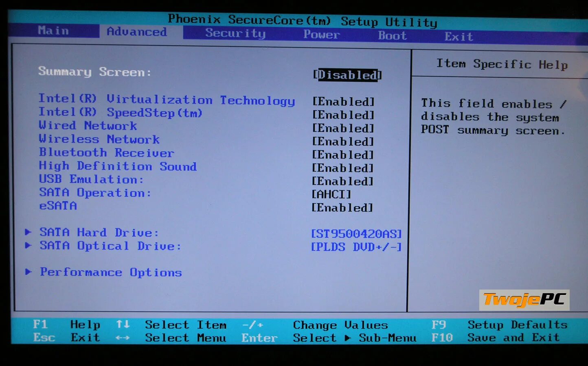Open SATA Optical Drive submenu label

click(x=110, y=246)
